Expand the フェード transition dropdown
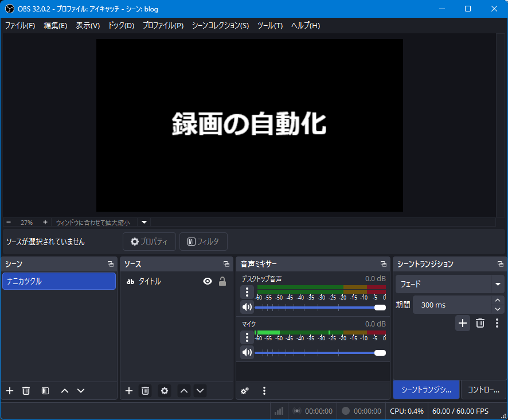The image size is (508, 420). (x=497, y=284)
